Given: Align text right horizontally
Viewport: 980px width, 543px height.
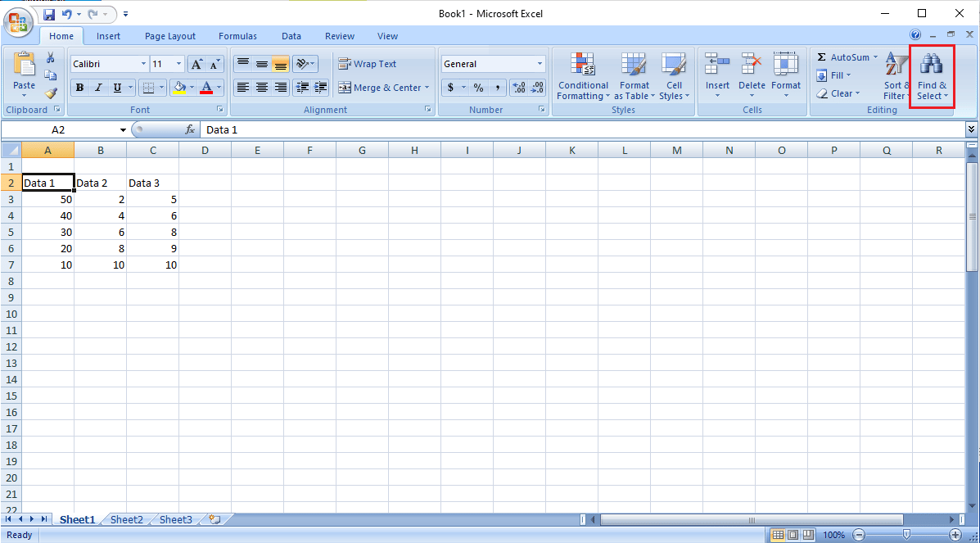Looking at the screenshot, I should pos(281,88).
